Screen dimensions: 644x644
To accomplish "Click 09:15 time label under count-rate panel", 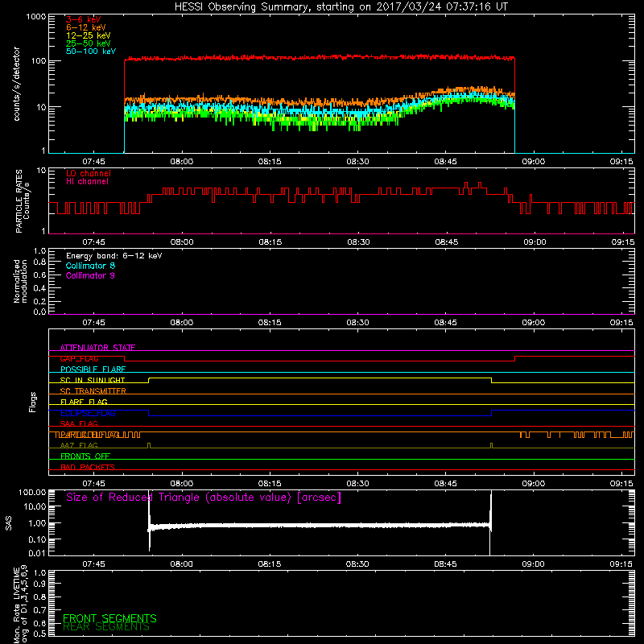I will 621,162.
